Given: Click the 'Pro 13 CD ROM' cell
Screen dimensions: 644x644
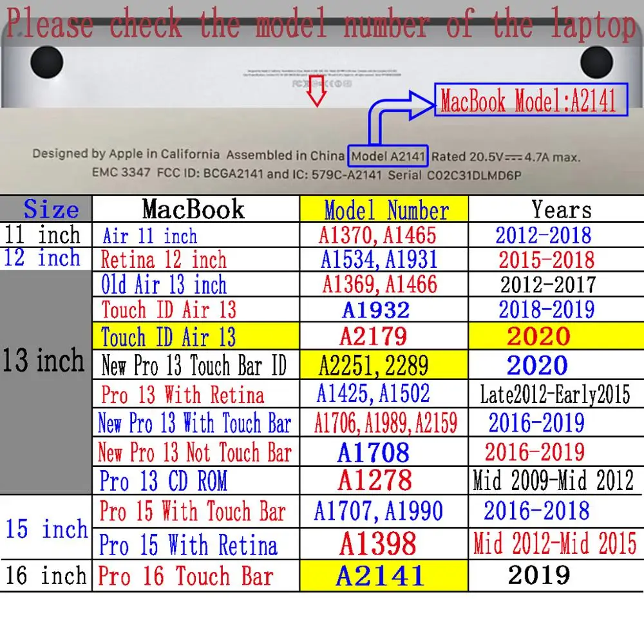Looking at the screenshot, I should [x=196, y=480].
